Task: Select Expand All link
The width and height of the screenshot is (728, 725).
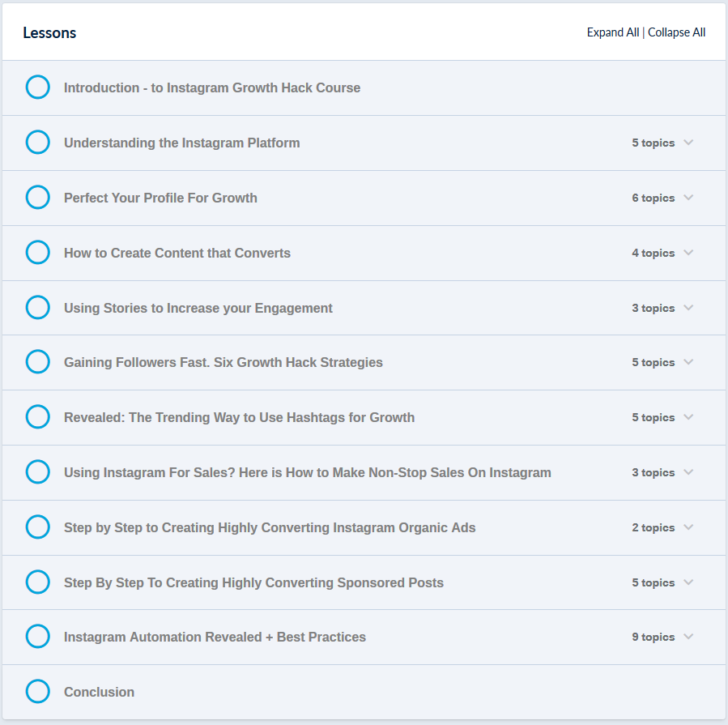Action: pos(613,32)
